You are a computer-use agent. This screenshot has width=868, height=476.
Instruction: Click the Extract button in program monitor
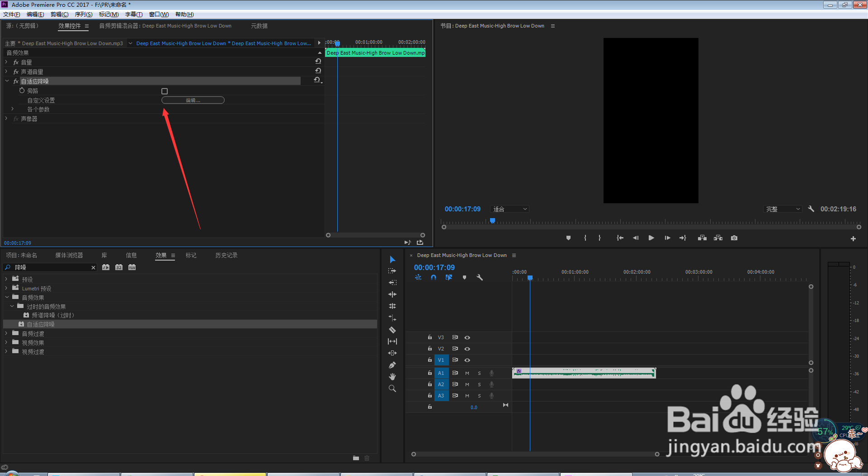[x=718, y=238]
